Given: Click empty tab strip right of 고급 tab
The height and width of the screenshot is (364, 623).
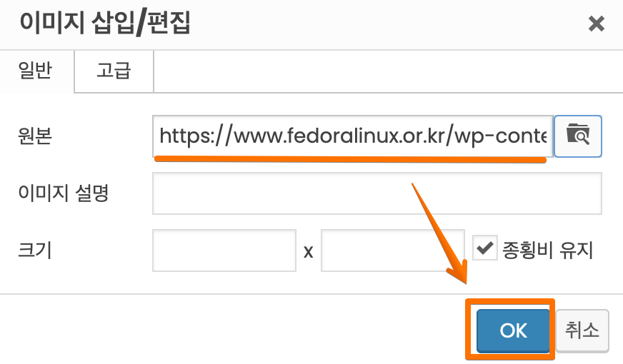Looking at the screenshot, I should tap(388, 71).
